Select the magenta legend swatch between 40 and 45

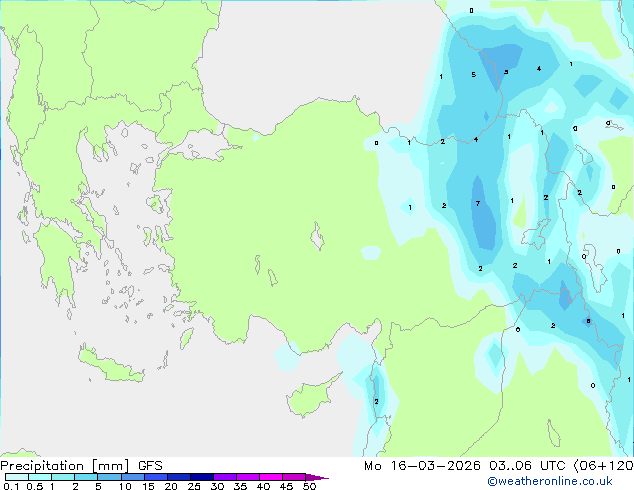(x=271, y=477)
